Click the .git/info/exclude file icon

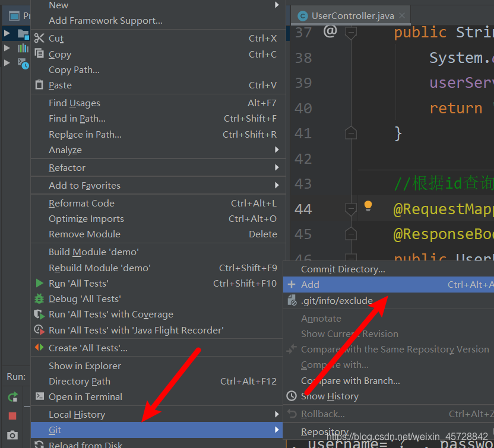point(292,300)
